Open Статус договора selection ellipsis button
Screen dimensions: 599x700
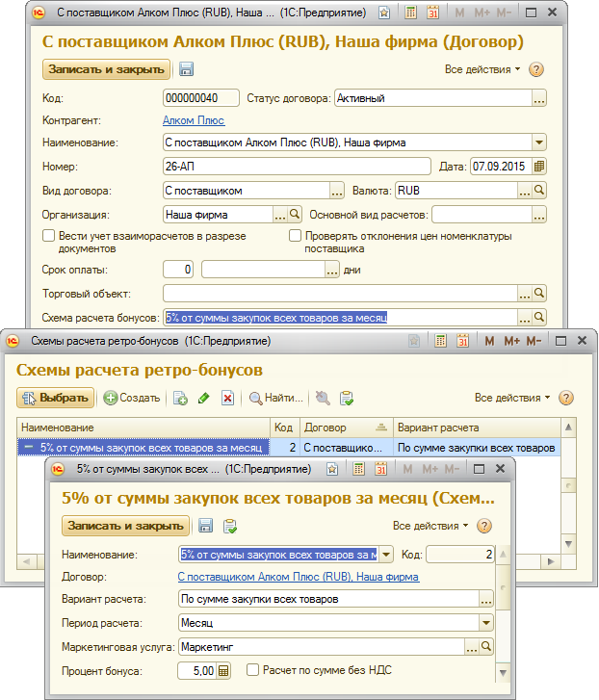click(x=539, y=98)
